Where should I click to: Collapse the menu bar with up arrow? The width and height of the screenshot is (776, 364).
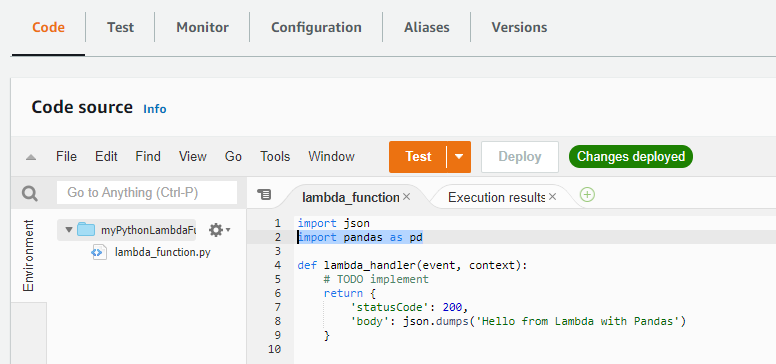click(x=31, y=157)
